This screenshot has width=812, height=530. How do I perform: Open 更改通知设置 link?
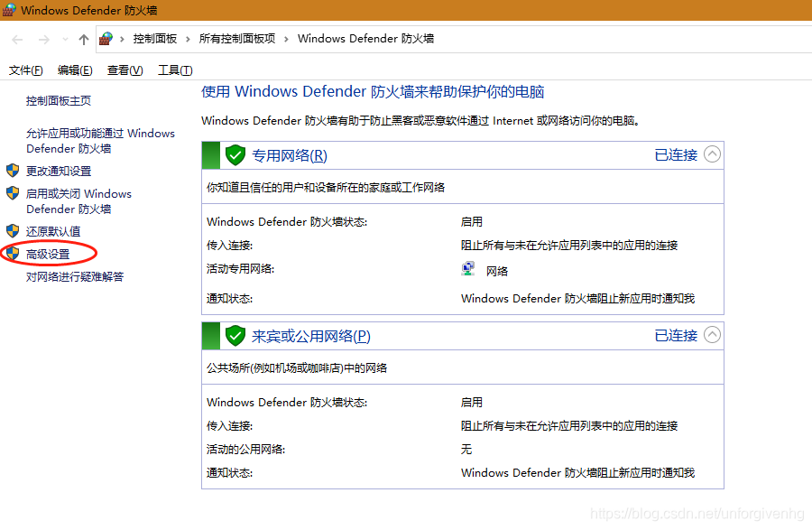coord(59,171)
